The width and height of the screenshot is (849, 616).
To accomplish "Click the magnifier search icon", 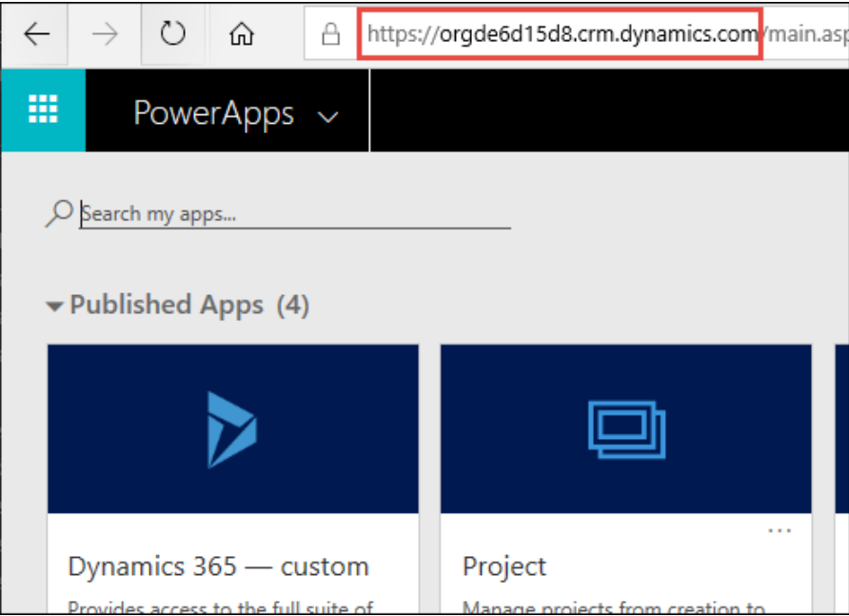I will point(59,213).
